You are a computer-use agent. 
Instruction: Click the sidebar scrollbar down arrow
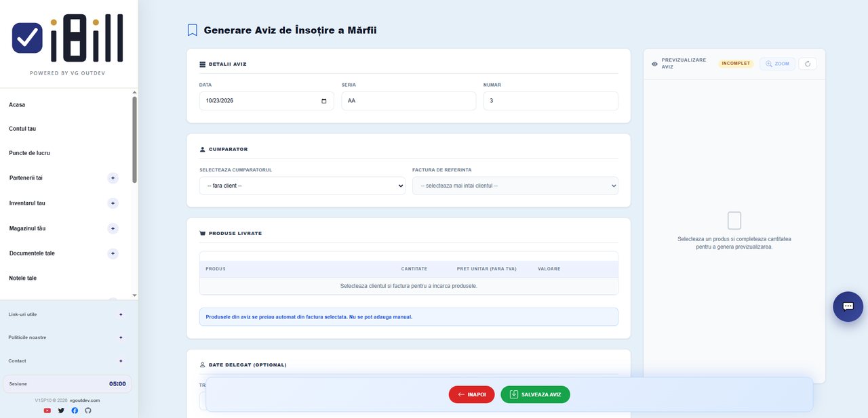134,295
